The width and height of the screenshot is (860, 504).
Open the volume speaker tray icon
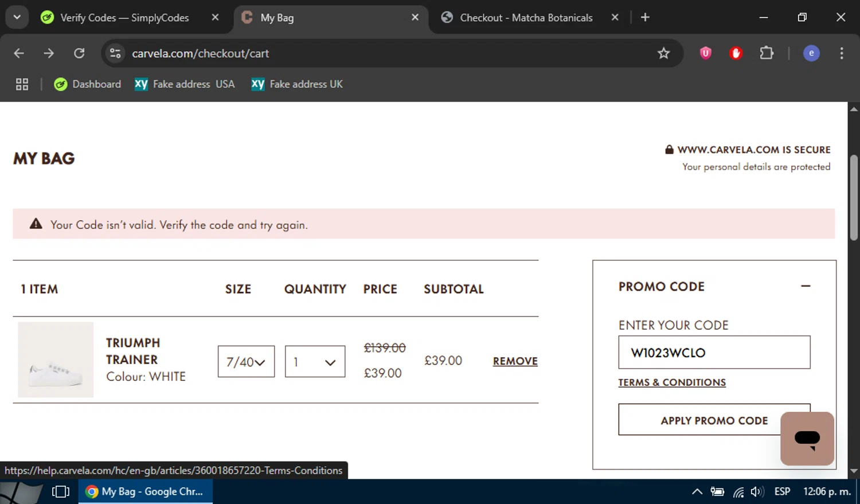coord(757,492)
